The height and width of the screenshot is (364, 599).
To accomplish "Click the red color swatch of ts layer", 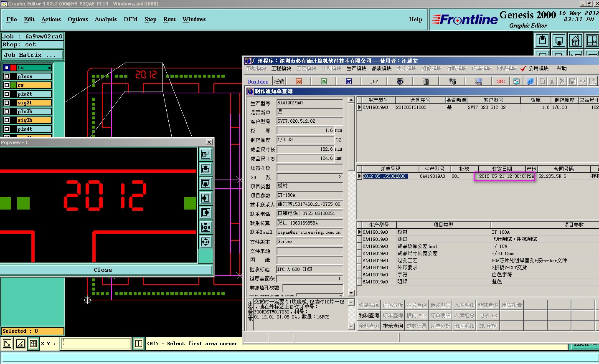I will (x=13, y=68).
